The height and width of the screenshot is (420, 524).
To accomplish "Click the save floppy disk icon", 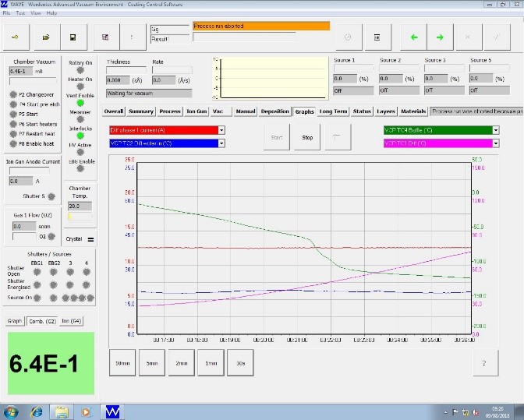I will tap(73, 37).
